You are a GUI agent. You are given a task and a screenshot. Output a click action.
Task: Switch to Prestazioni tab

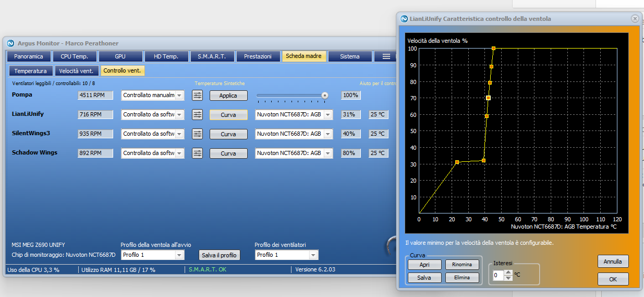[x=258, y=56]
